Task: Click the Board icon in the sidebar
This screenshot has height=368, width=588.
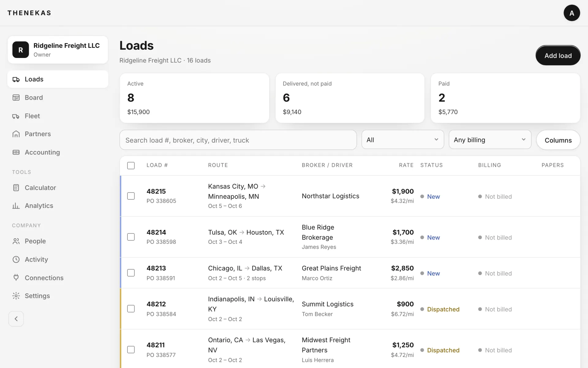Action: (x=16, y=98)
